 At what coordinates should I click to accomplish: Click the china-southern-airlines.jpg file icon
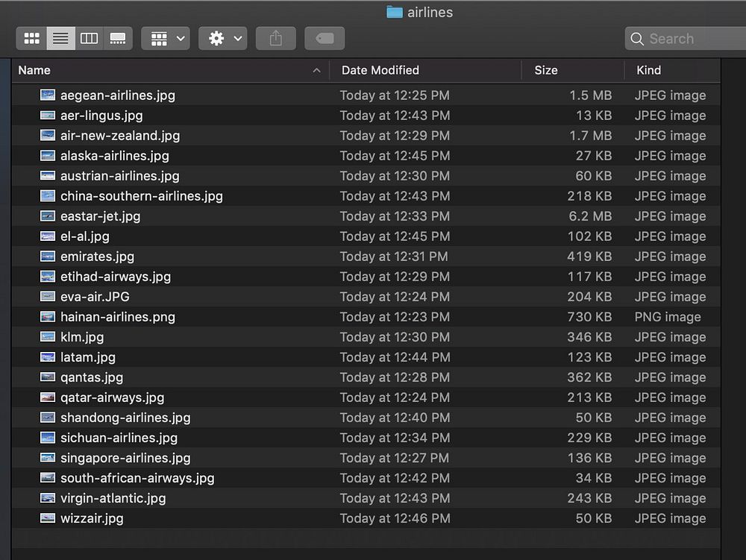click(48, 196)
